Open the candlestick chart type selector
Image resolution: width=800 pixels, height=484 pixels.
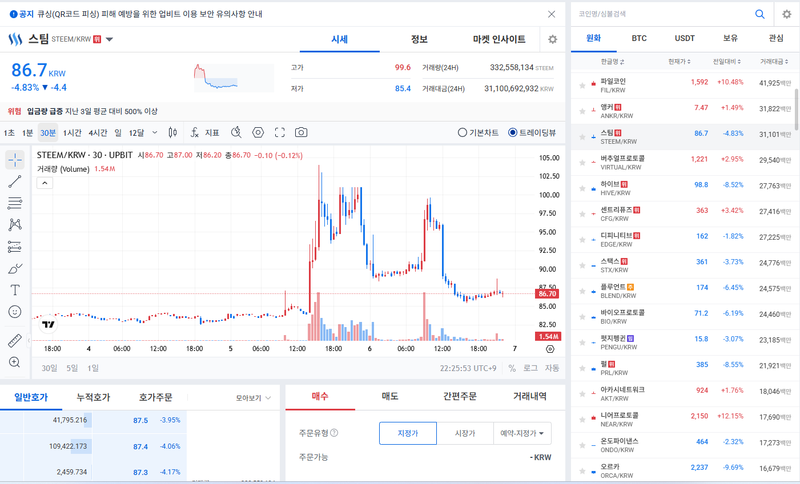(173, 133)
